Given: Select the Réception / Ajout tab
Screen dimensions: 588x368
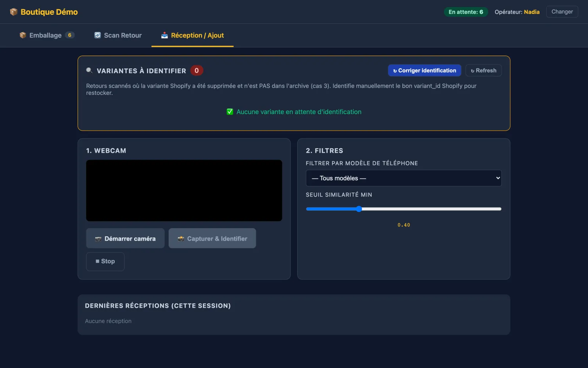Looking at the screenshot, I should click(x=193, y=35).
